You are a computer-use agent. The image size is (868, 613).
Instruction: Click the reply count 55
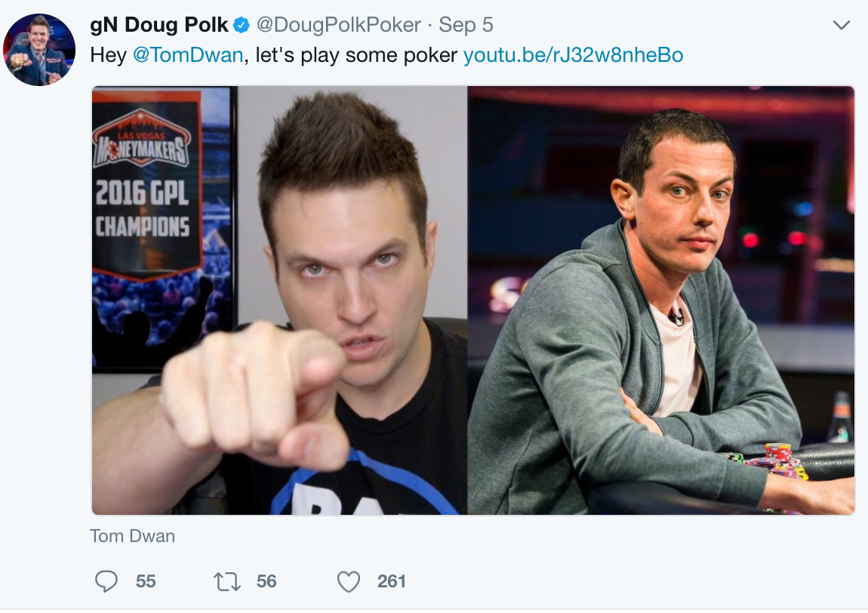coord(146,581)
